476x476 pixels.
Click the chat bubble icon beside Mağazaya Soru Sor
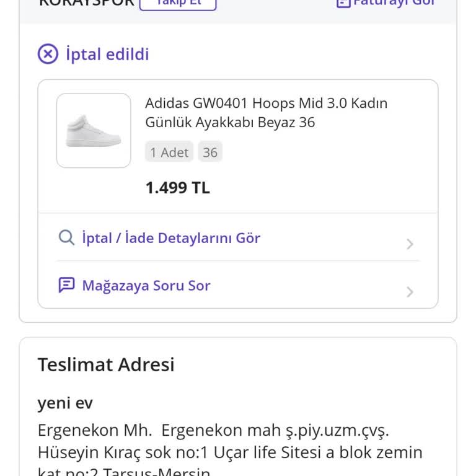click(x=66, y=285)
